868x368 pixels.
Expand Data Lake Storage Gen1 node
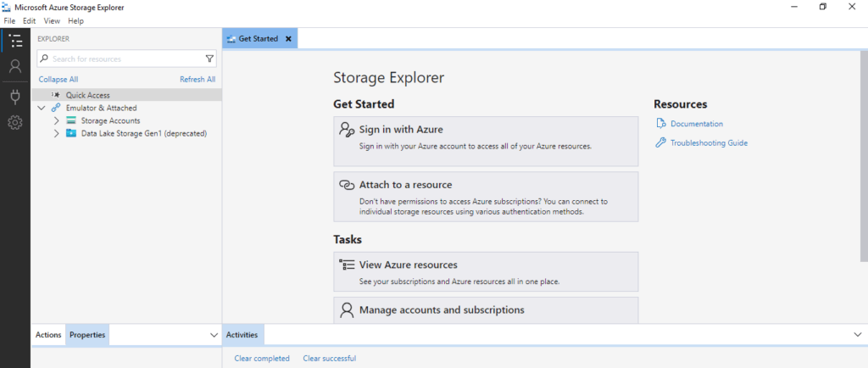click(57, 133)
